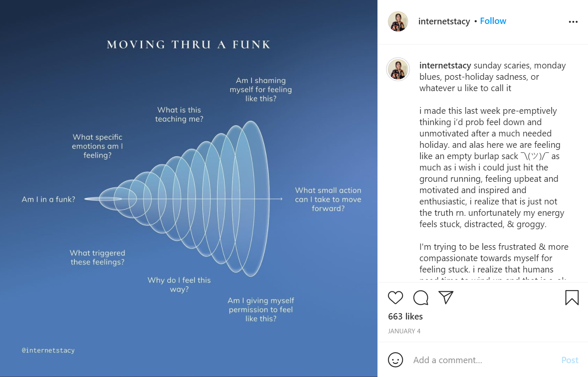Screen dimensions: 588x377
Task: Click the Moving Thru a Funk image
Action: 189,188
